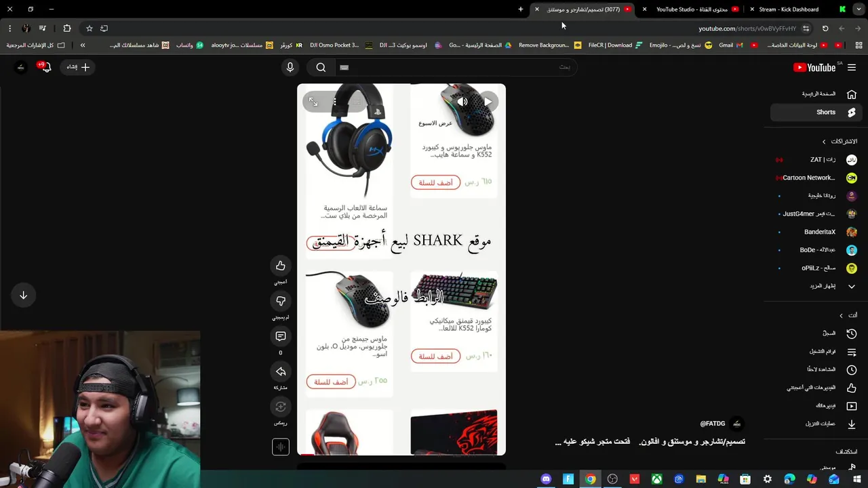Click the Short's title text
The width and height of the screenshot is (868, 488).
(x=650, y=442)
